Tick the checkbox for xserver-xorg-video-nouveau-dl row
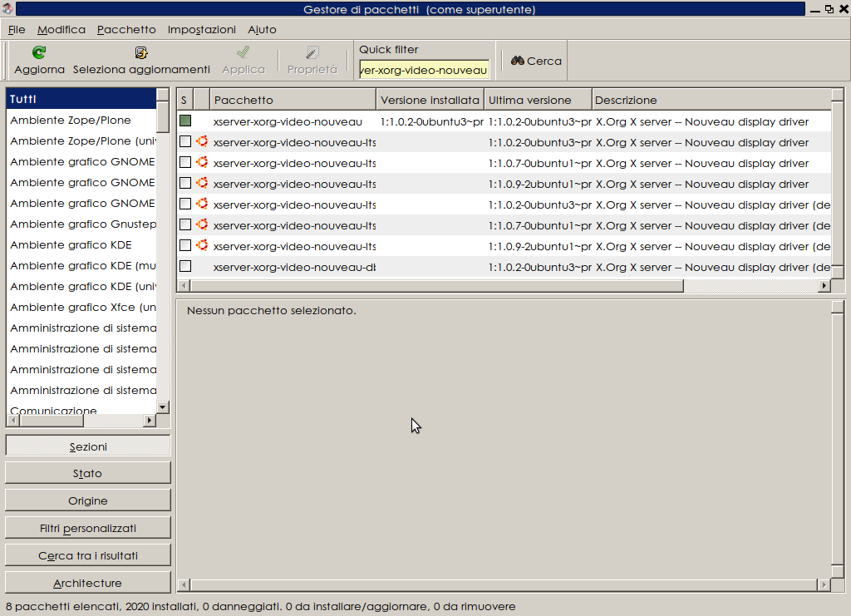The image size is (851, 616). point(185,267)
